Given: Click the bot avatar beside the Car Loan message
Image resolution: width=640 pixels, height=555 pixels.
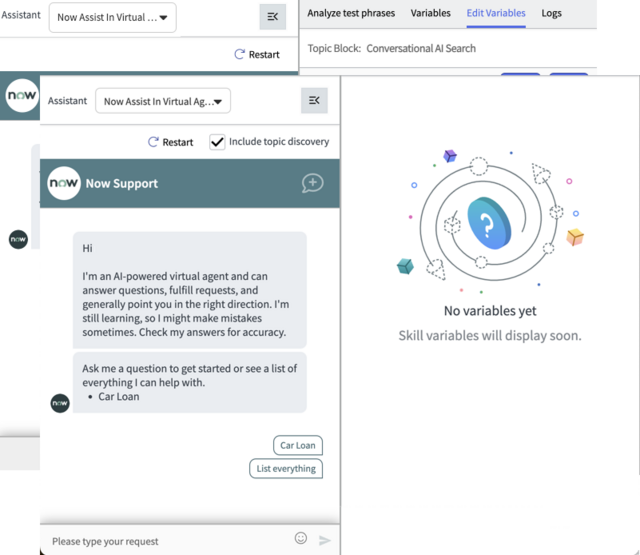Looking at the screenshot, I should pos(60,403).
